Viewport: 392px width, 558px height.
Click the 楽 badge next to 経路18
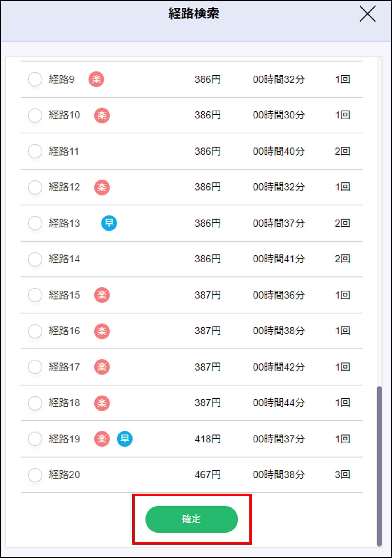(102, 403)
